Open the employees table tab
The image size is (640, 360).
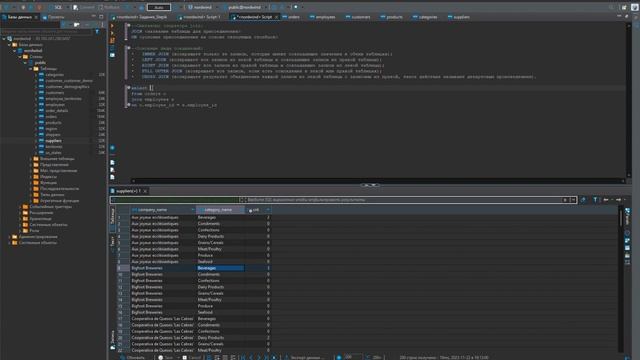[322, 17]
